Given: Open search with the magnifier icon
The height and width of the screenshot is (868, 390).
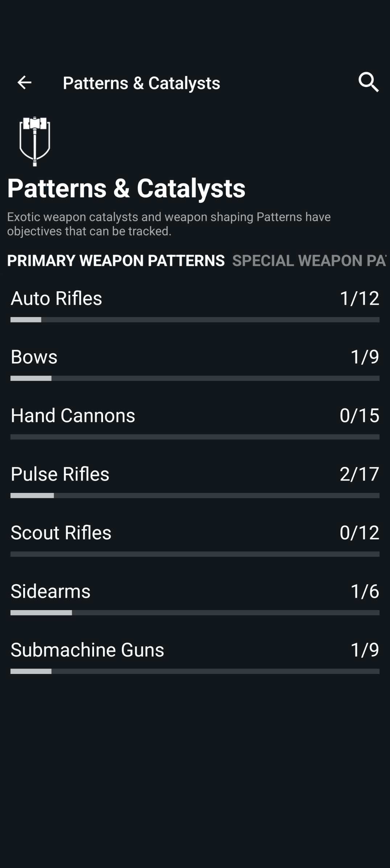Looking at the screenshot, I should [369, 82].
